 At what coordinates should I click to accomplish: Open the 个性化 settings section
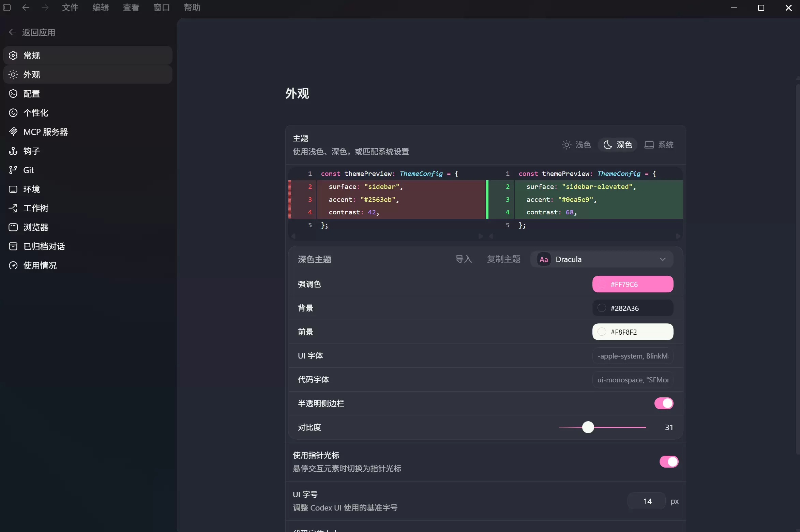coord(88,113)
